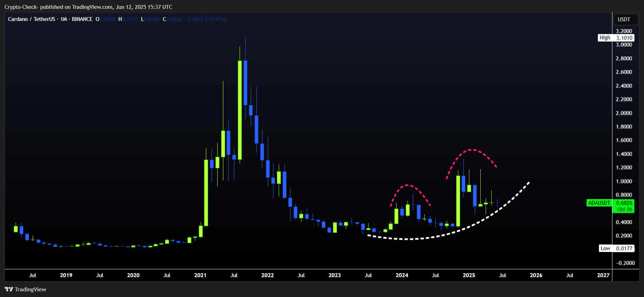The width and height of the screenshot is (644, 297).
Task: Click the current price 0.6826 label
Action: tap(624, 203)
